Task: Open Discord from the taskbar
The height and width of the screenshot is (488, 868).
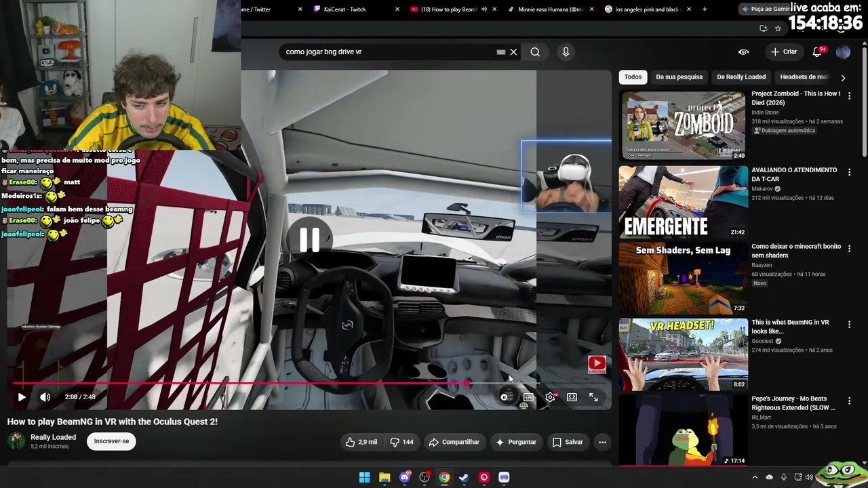Action: point(405,477)
